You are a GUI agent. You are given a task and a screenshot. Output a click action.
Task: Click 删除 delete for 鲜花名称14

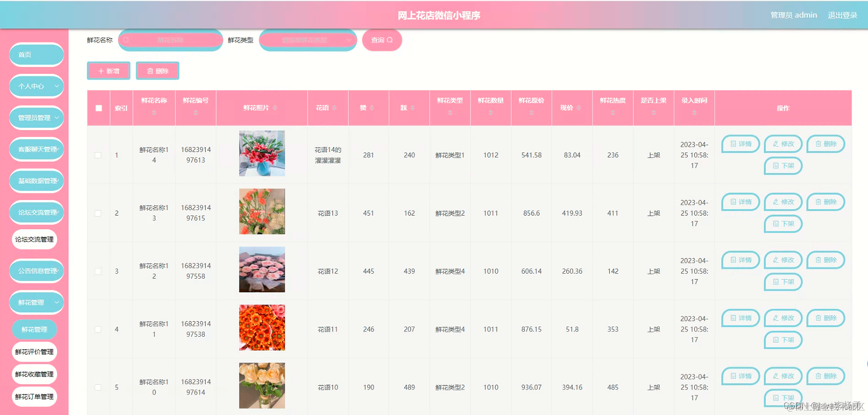pyautogui.click(x=826, y=144)
